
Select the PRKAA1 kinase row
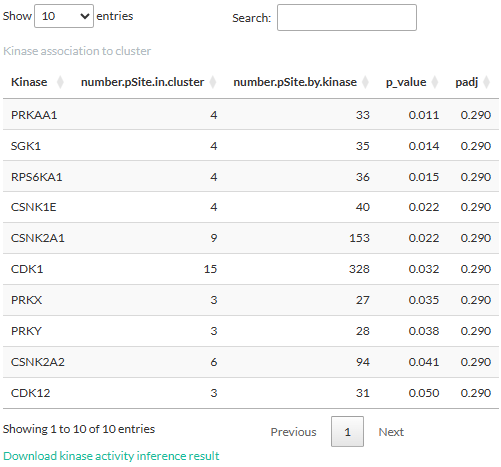click(251, 115)
